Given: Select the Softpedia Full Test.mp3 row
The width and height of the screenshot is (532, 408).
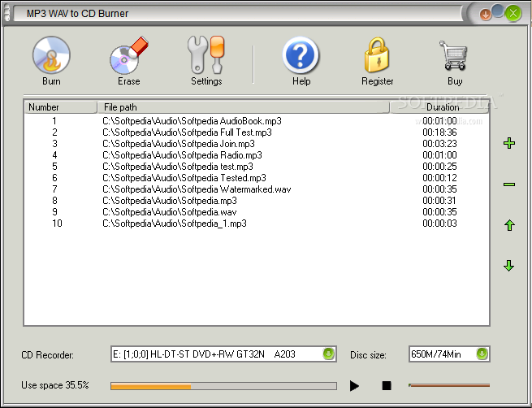Looking at the screenshot, I should (x=257, y=132).
